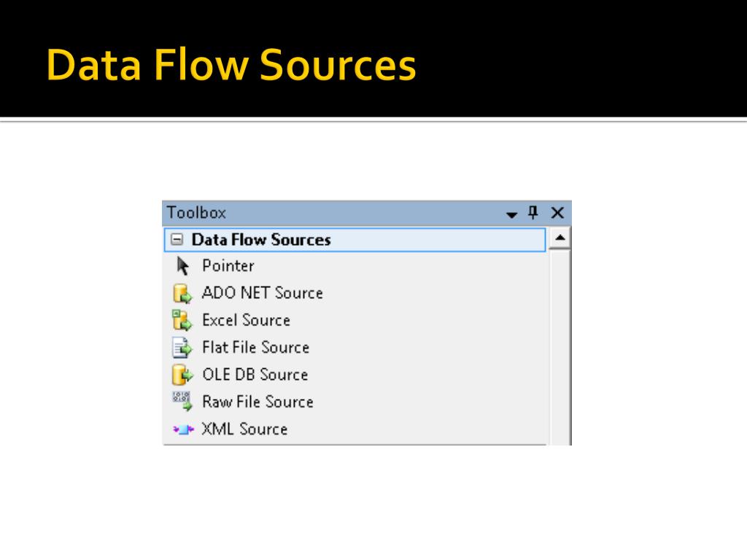Collapse the Data Flow Sources group
The image size is (747, 560).
coord(177,239)
